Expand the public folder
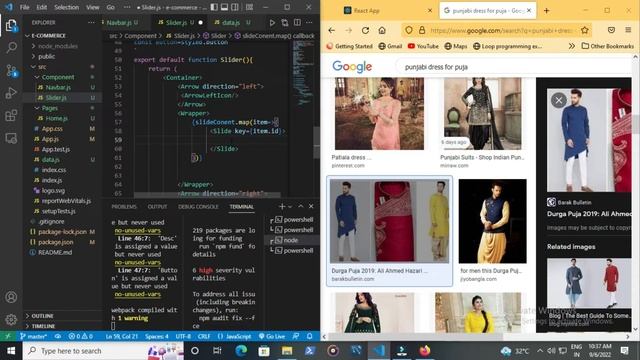640x360 pixels. (47, 57)
